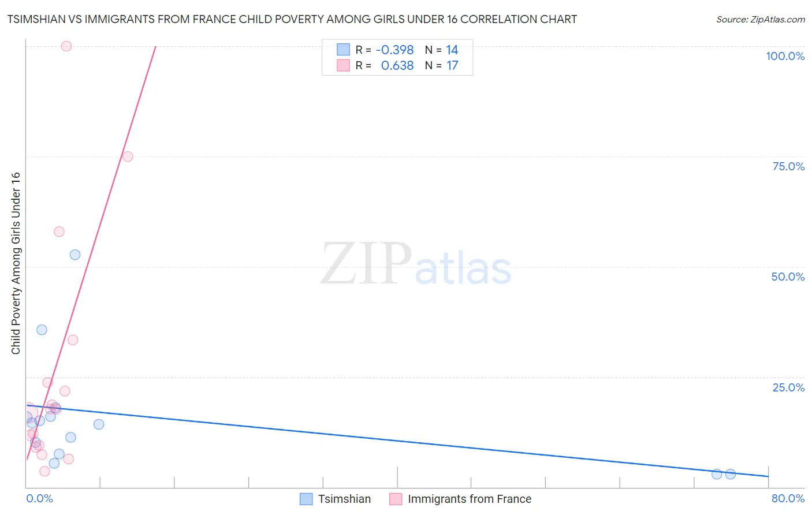Image resolution: width=812 pixels, height=515 pixels.
Task: Select the blue data point near 53%
Action: click(75, 255)
